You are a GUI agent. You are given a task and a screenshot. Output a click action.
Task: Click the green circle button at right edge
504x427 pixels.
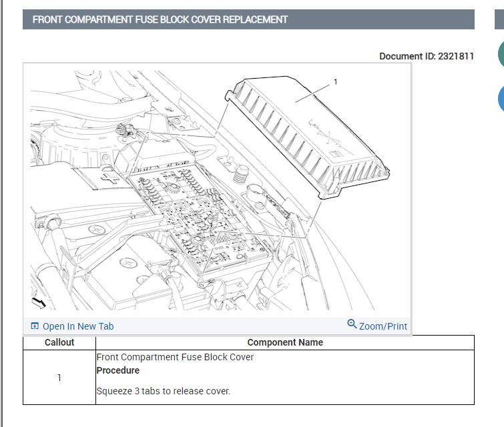click(501, 53)
